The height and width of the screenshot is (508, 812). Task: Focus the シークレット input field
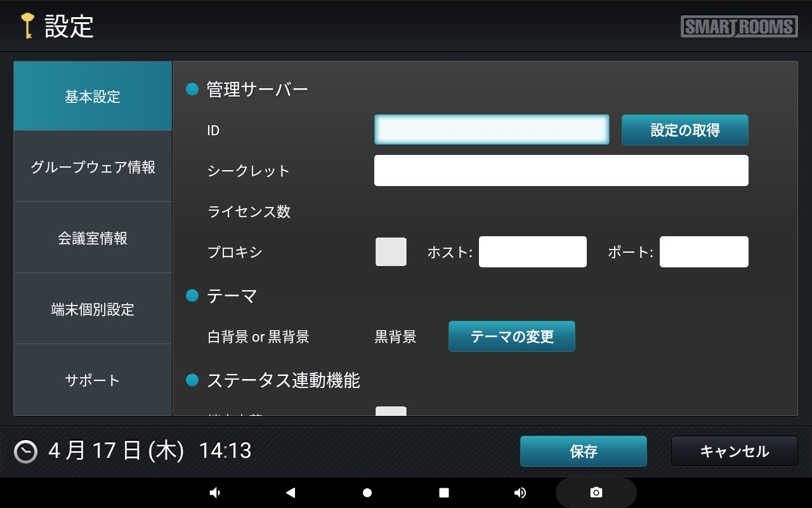point(561,171)
